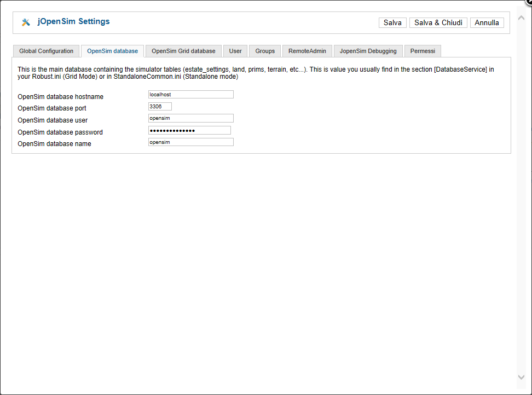Open the Global Configuration tab
532x395 pixels.
pos(46,51)
